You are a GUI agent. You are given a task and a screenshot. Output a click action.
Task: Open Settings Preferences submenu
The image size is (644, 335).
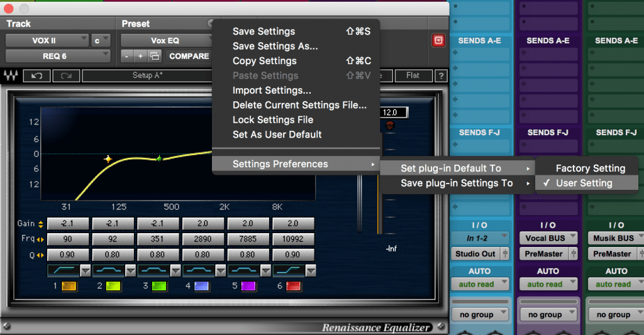pos(296,164)
